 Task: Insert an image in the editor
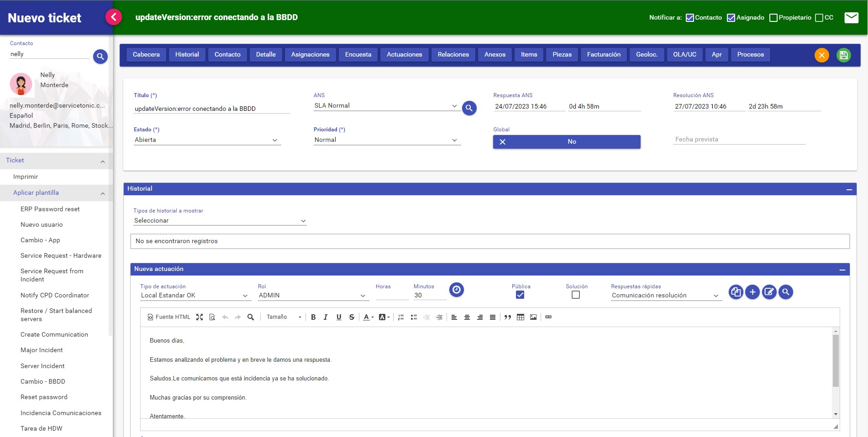click(533, 317)
